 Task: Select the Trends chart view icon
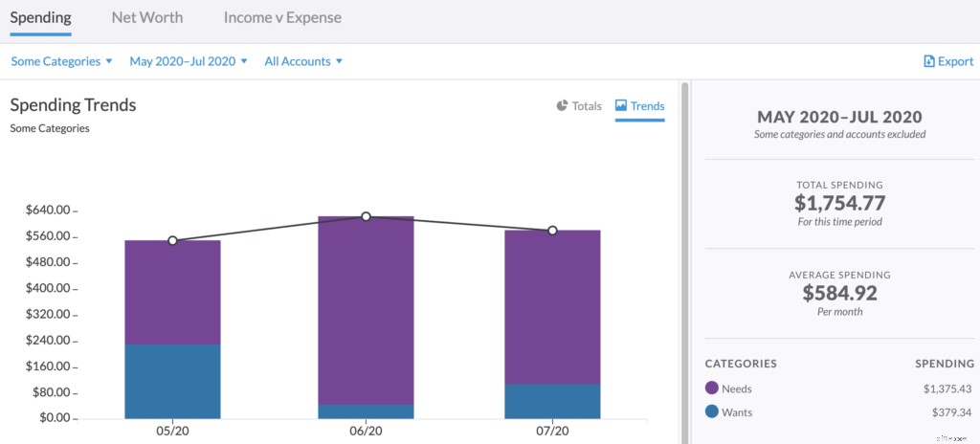coord(621,105)
